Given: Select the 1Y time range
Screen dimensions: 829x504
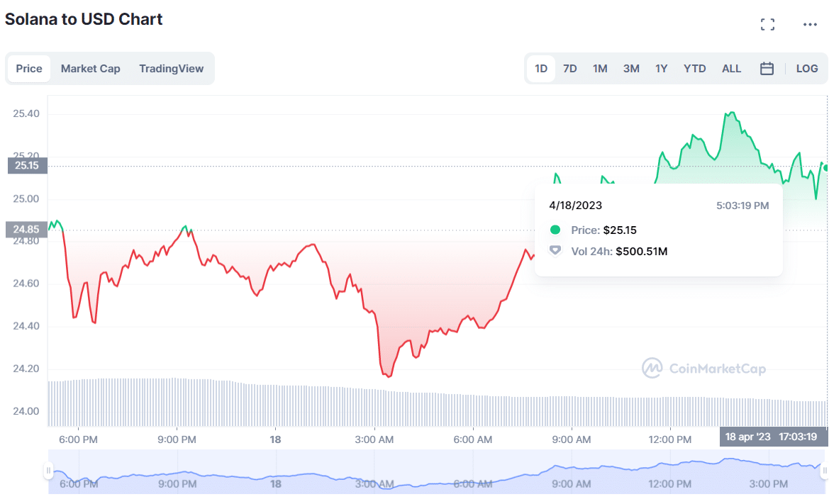Looking at the screenshot, I should [662, 69].
